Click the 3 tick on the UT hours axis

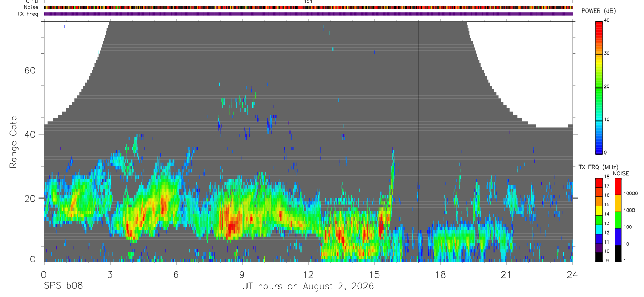[110, 274]
